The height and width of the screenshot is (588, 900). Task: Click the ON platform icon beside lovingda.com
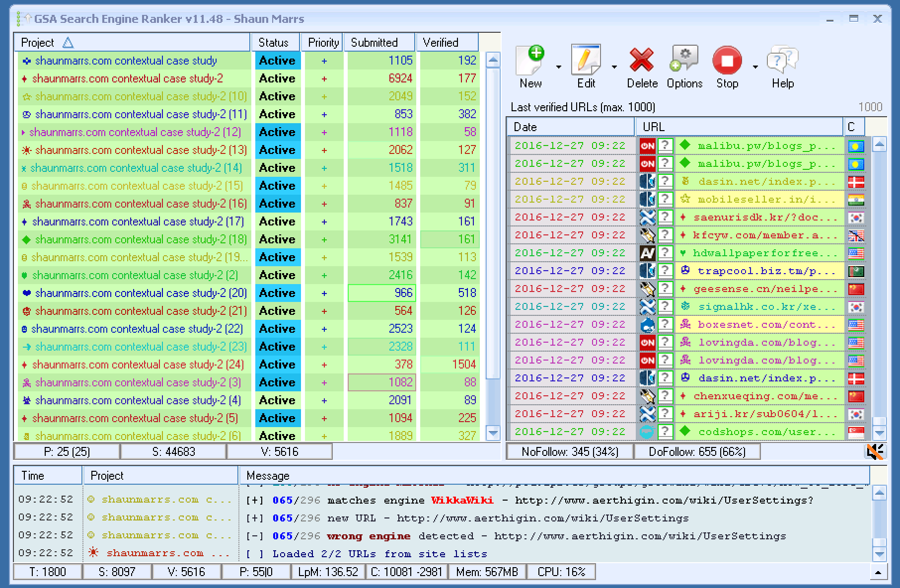pyautogui.click(x=647, y=342)
